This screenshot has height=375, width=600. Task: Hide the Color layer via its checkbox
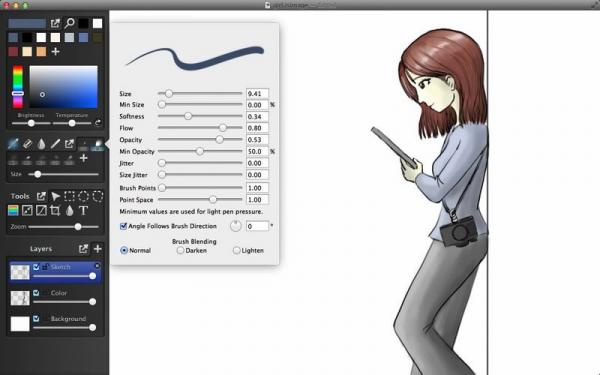36,293
